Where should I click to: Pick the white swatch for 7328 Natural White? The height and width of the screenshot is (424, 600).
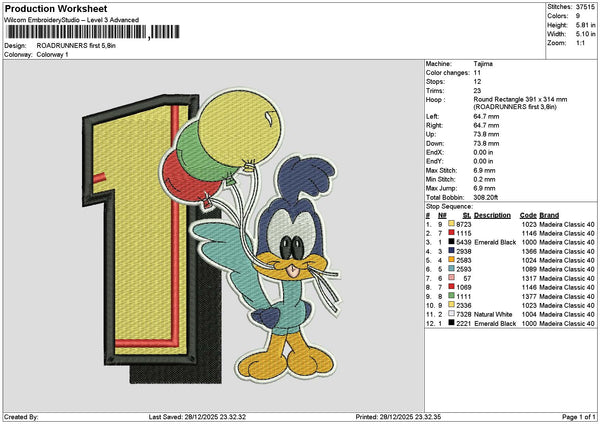point(451,314)
